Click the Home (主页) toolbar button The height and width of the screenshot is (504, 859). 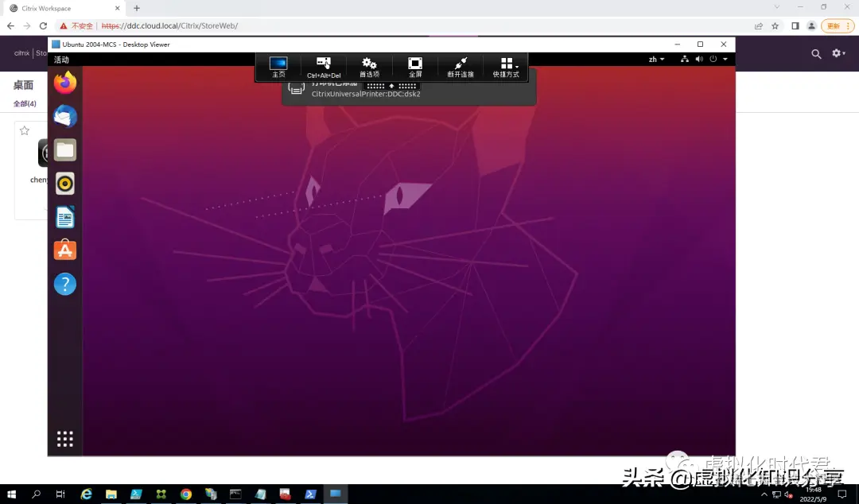click(x=278, y=67)
